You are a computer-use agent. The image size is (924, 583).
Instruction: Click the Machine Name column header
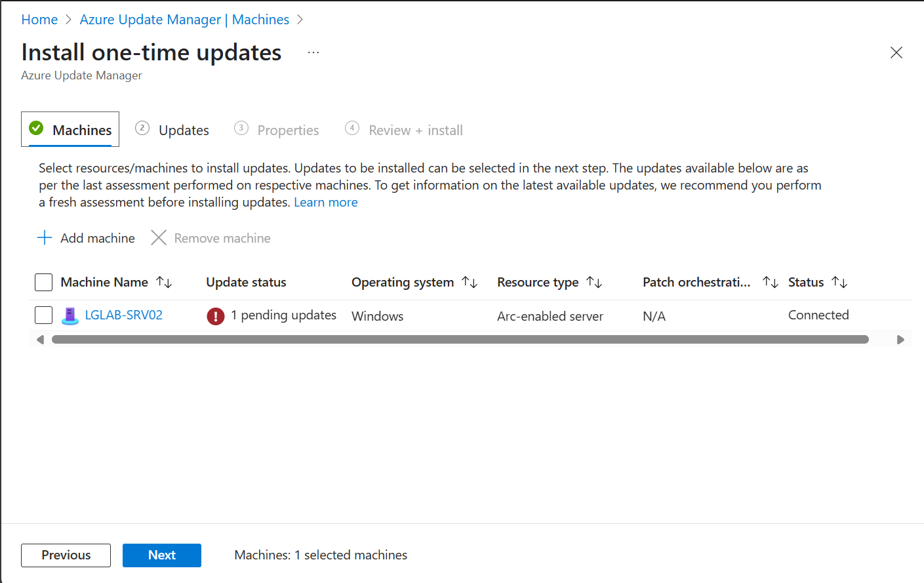tap(104, 282)
